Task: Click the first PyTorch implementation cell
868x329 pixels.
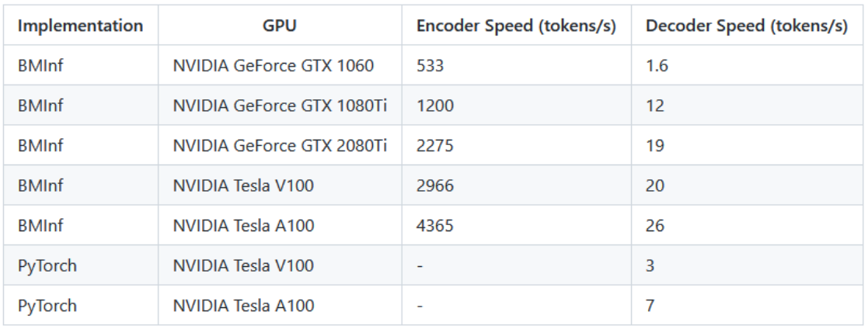Action: (80, 265)
